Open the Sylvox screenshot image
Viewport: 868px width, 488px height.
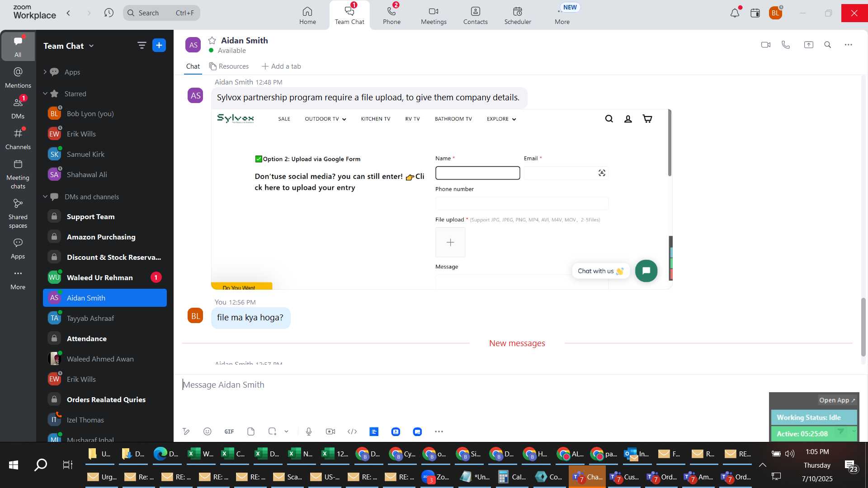click(442, 199)
